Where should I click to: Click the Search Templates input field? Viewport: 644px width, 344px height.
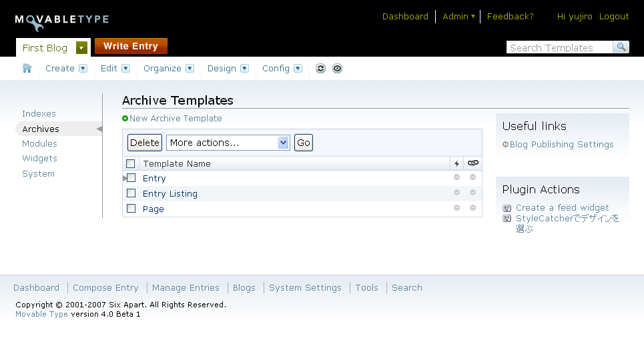pyautogui.click(x=559, y=47)
